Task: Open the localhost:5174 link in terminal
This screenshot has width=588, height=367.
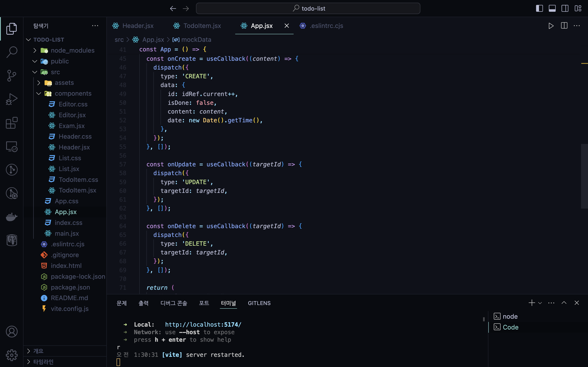Action: click(203, 325)
